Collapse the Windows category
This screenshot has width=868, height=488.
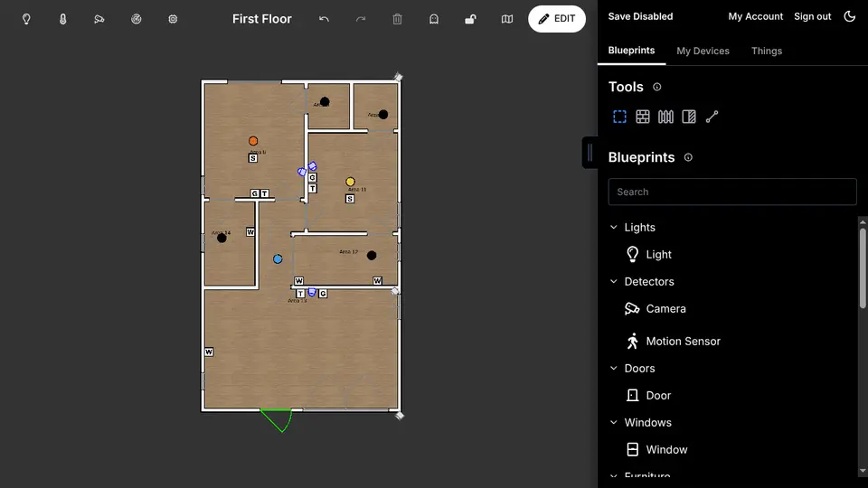click(x=614, y=423)
